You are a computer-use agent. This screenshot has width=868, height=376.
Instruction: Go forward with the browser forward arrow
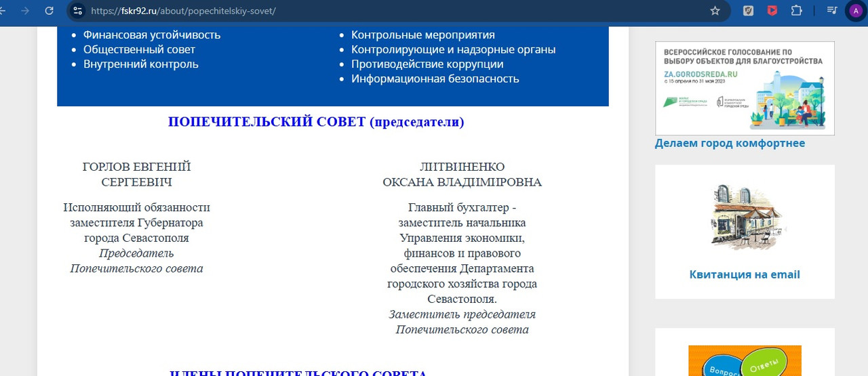coord(25,11)
